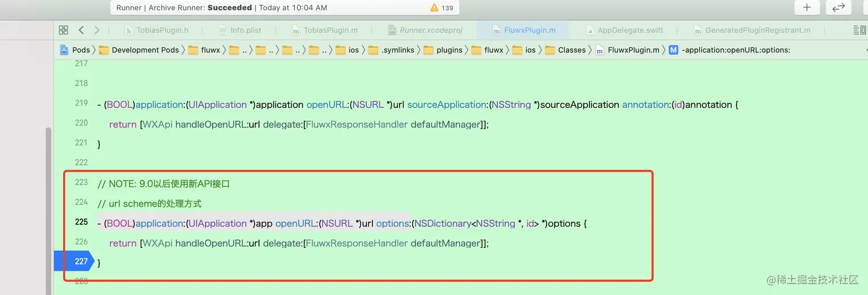
Task: Switch to the TobiasPlugin.m tab
Action: click(325, 30)
